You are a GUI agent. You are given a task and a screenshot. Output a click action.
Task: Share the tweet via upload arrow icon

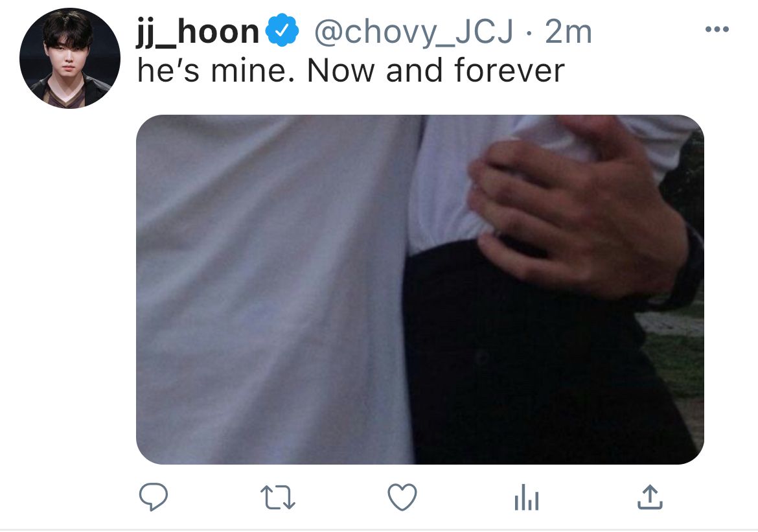pyautogui.click(x=650, y=497)
